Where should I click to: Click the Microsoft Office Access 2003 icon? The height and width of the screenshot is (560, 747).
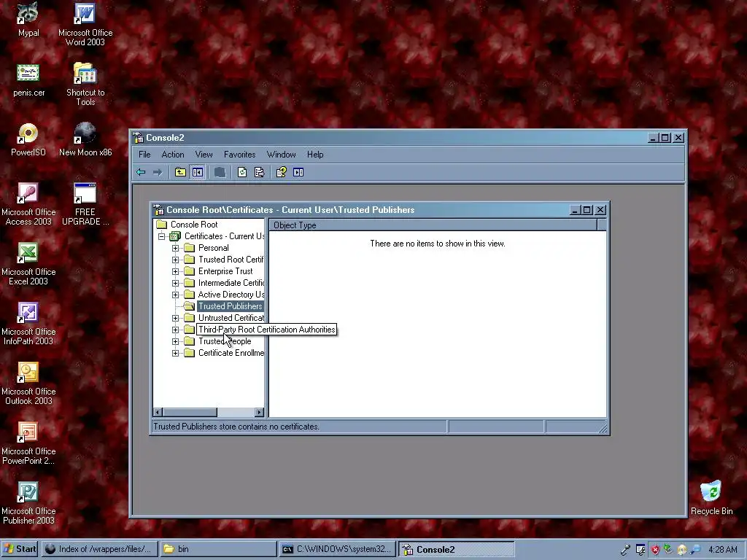click(28, 204)
